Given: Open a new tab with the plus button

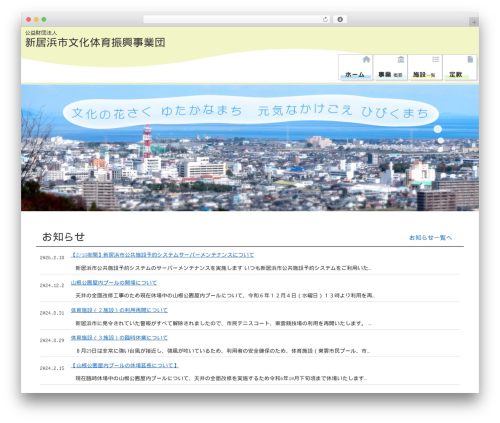Looking at the screenshot, I should pos(474,22).
